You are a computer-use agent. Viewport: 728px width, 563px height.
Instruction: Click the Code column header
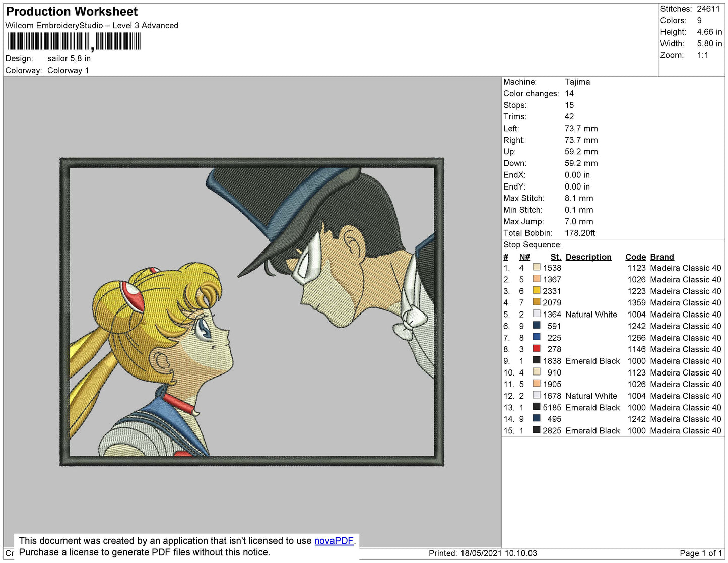636,257
